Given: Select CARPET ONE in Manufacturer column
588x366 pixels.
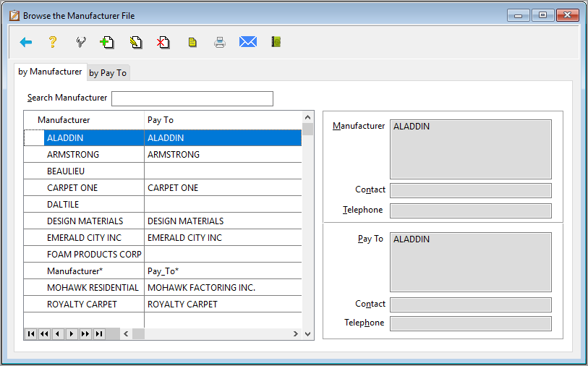Looking at the screenshot, I should click(72, 188).
